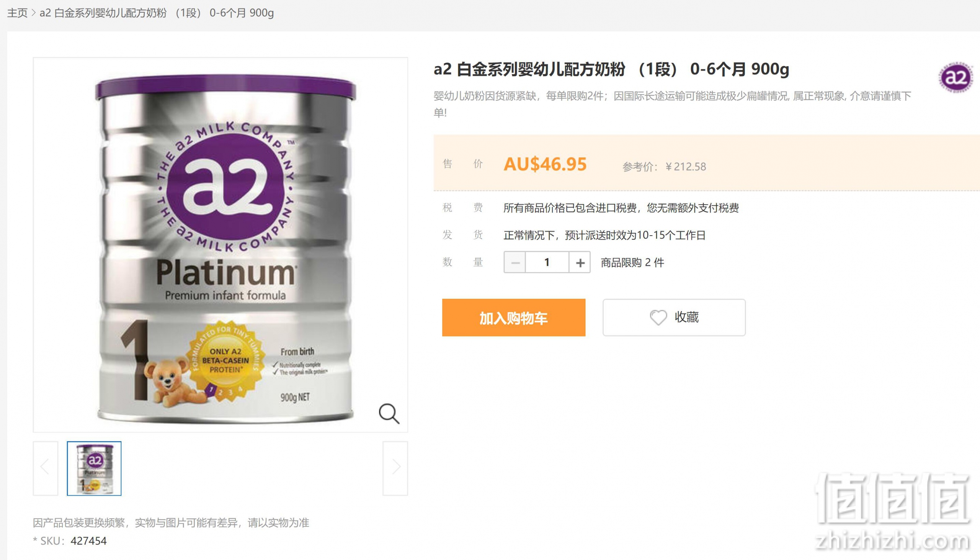Click the zhizhizhi.com watermark logo
The width and height of the screenshot is (980, 560).
(892, 511)
